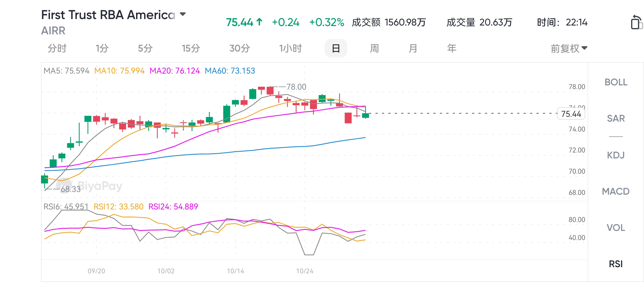Click the First Trust RBA America title

pyautogui.click(x=108, y=15)
